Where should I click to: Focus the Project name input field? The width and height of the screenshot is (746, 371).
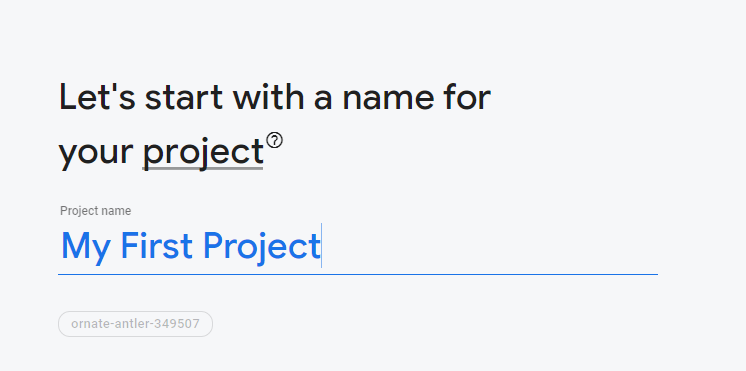point(358,246)
